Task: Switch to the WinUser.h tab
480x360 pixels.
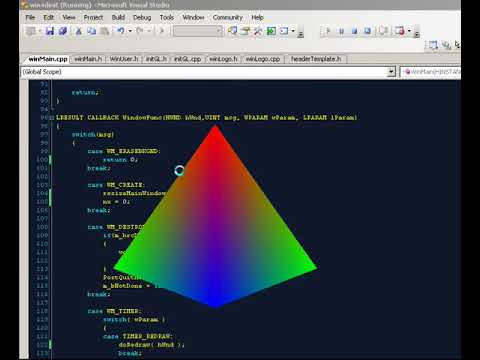Action: click(124, 59)
